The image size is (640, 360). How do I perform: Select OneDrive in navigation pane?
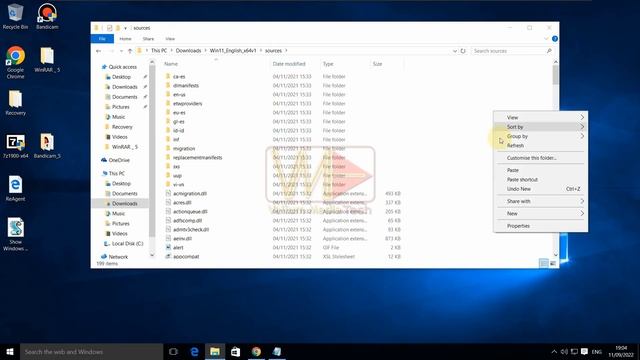(119, 160)
